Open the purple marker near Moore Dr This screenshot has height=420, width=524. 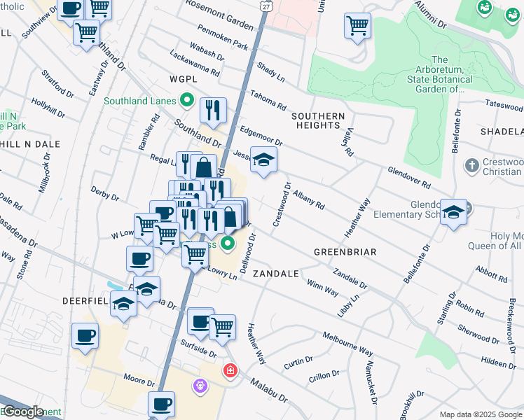click(x=200, y=384)
